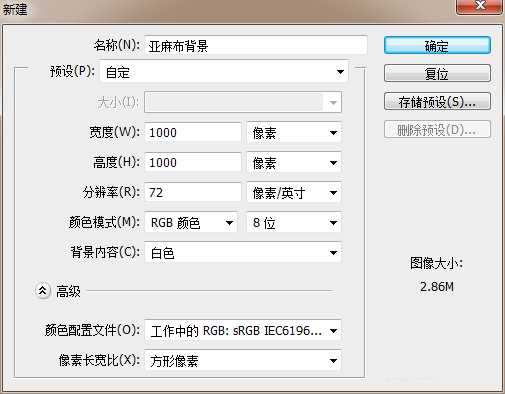Click the 分辨率(R): label
This screenshot has height=394, width=505.
click(111, 192)
